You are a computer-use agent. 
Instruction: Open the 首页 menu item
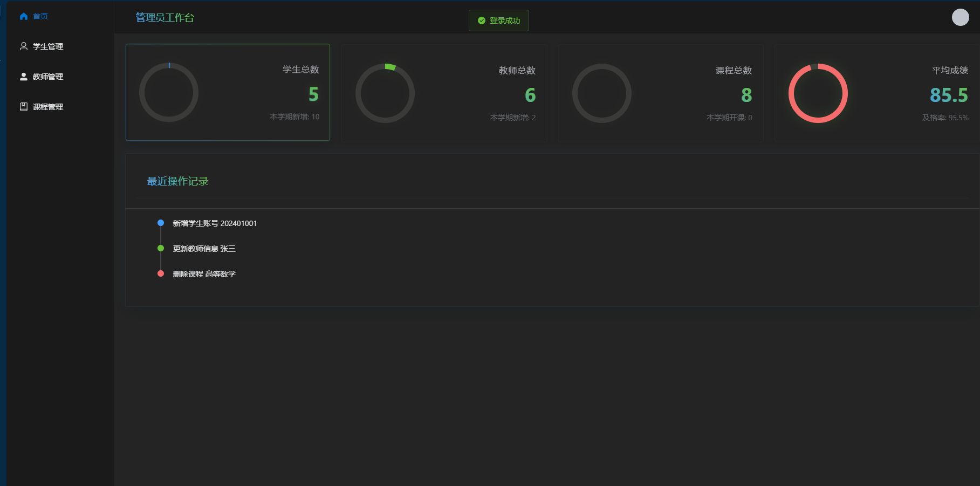click(40, 16)
